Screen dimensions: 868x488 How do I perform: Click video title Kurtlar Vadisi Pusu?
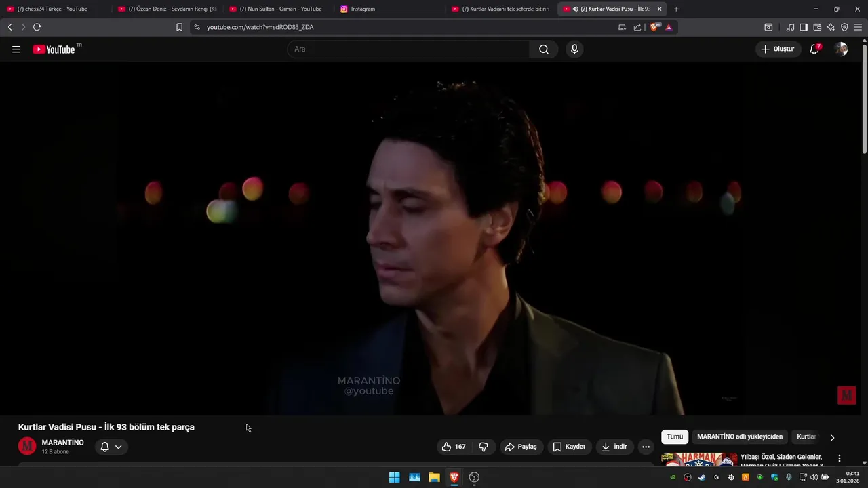click(106, 427)
